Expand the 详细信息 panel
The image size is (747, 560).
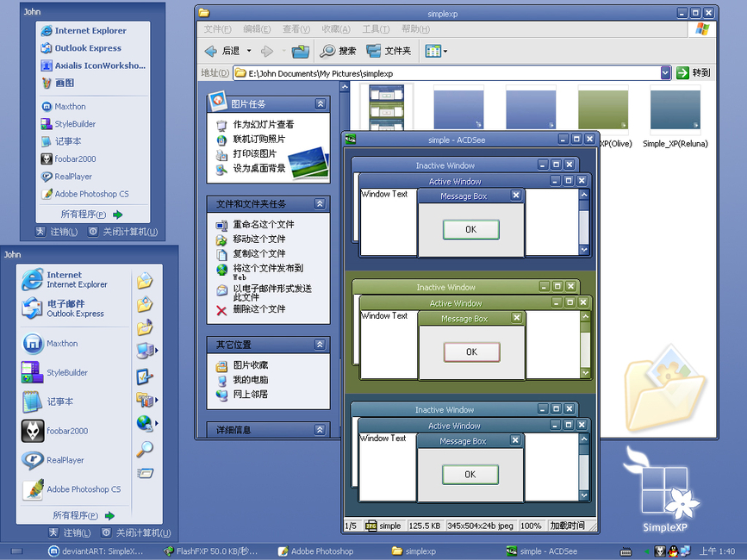(x=321, y=430)
